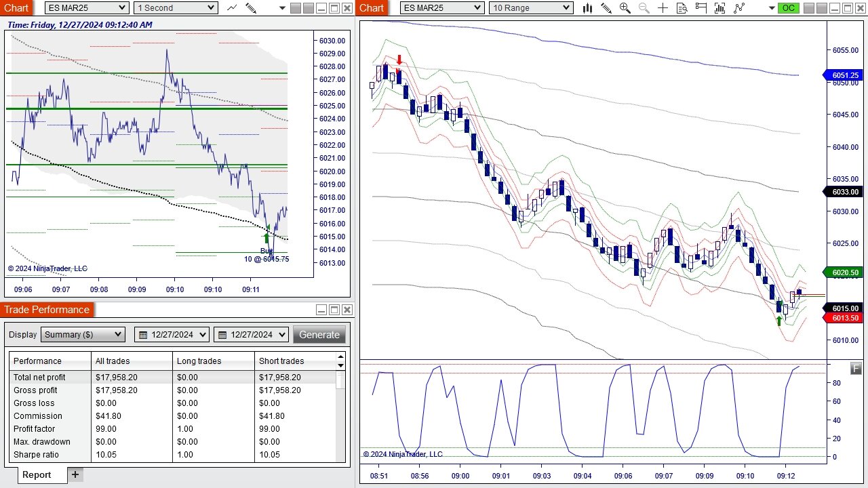Select the left Chart tab
This screenshot has height=488, width=868.
16,8
